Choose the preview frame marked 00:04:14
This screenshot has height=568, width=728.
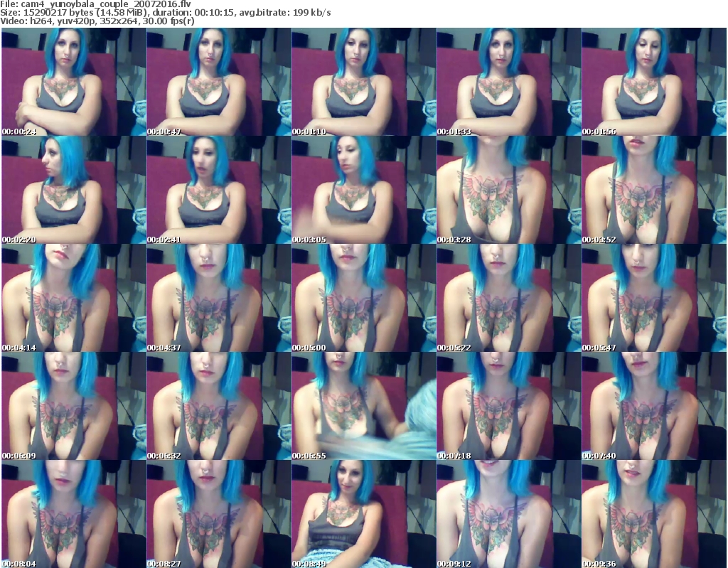pyautogui.click(x=73, y=298)
